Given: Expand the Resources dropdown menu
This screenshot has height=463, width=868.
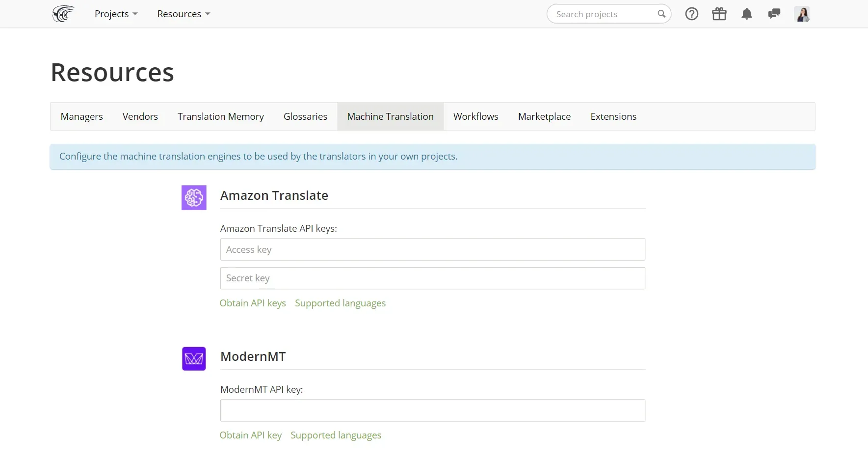Looking at the screenshot, I should pyautogui.click(x=184, y=14).
